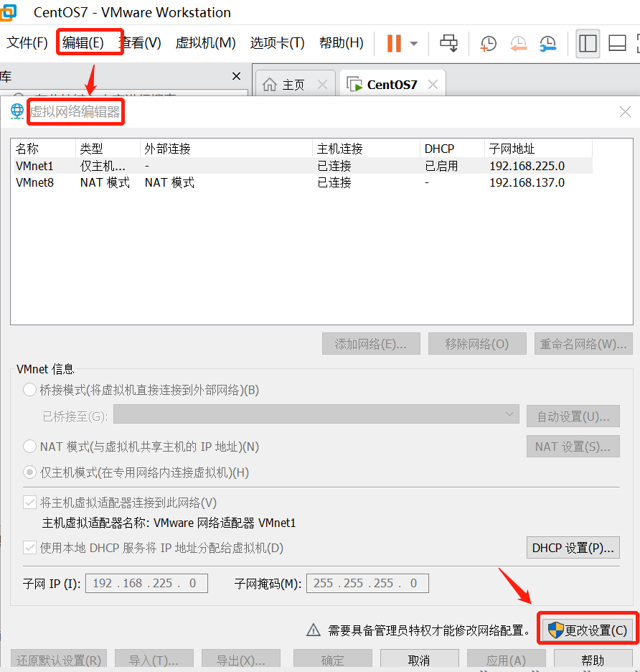Revert to snapshot using the clock-arrow icon
The height and width of the screenshot is (672, 640).
coord(518,43)
